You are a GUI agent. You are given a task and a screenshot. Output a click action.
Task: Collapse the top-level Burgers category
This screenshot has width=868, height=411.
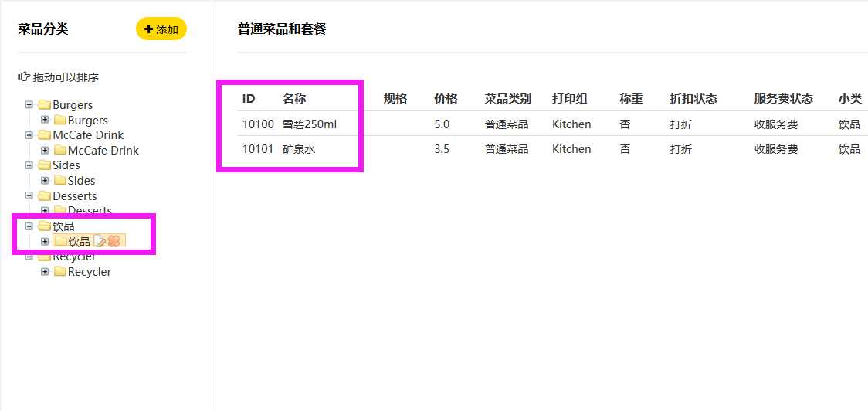pos(29,105)
